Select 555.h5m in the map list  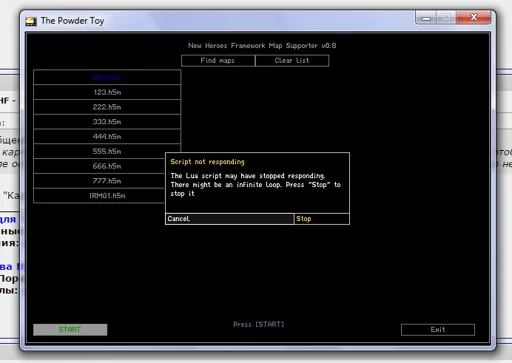pyautogui.click(x=107, y=151)
